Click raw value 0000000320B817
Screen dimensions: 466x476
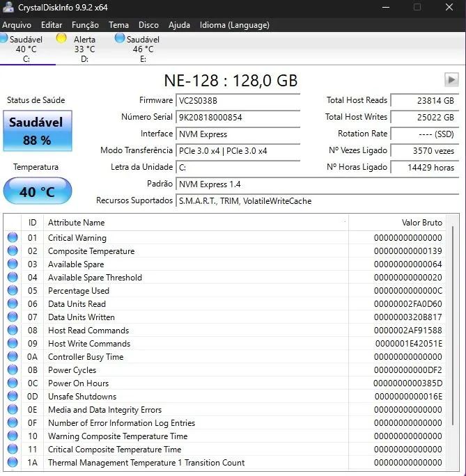pos(407,317)
